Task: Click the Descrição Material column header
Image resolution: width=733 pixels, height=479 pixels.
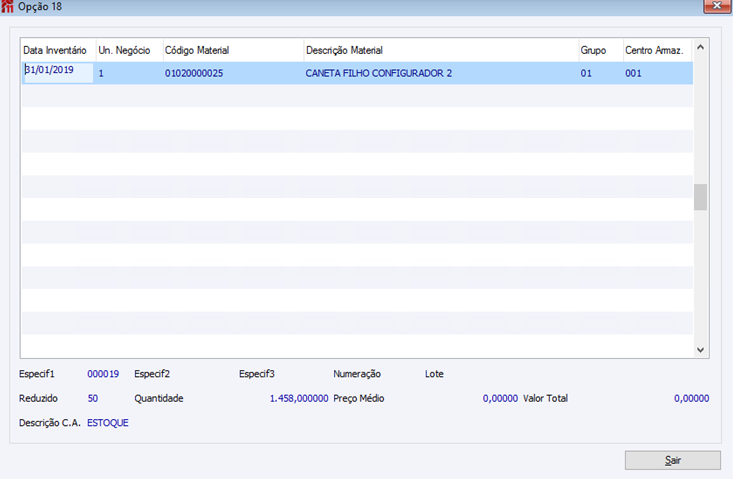Action: (x=441, y=50)
